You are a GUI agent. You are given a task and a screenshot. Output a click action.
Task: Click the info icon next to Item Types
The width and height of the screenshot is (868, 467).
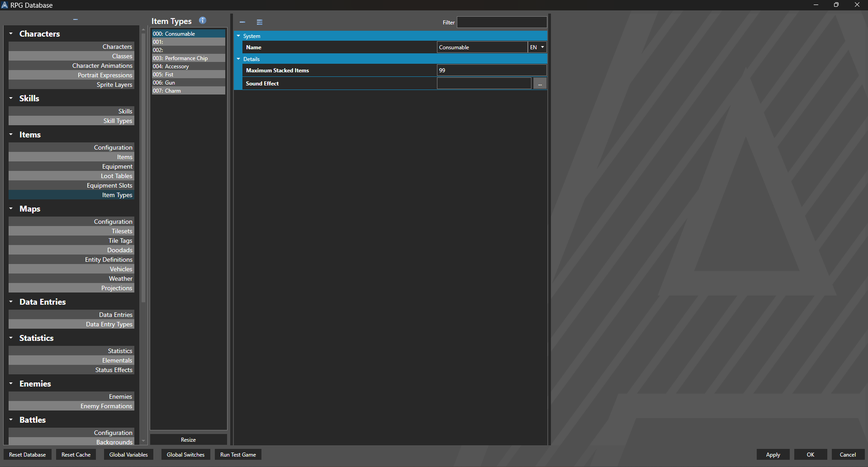coord(202,20)
